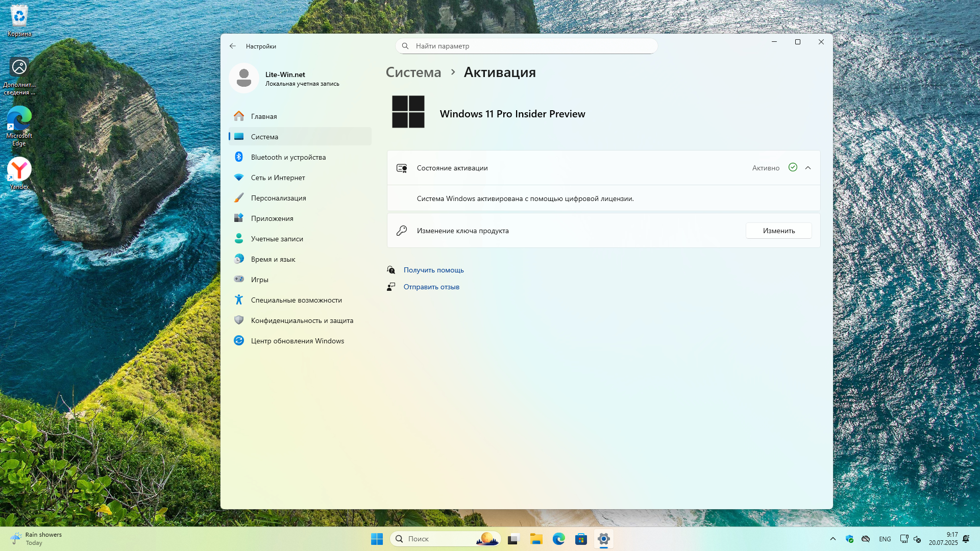Show hidden tray icons chevron
980x551 pixels.
pyautogui.click(x=833, y=539)
